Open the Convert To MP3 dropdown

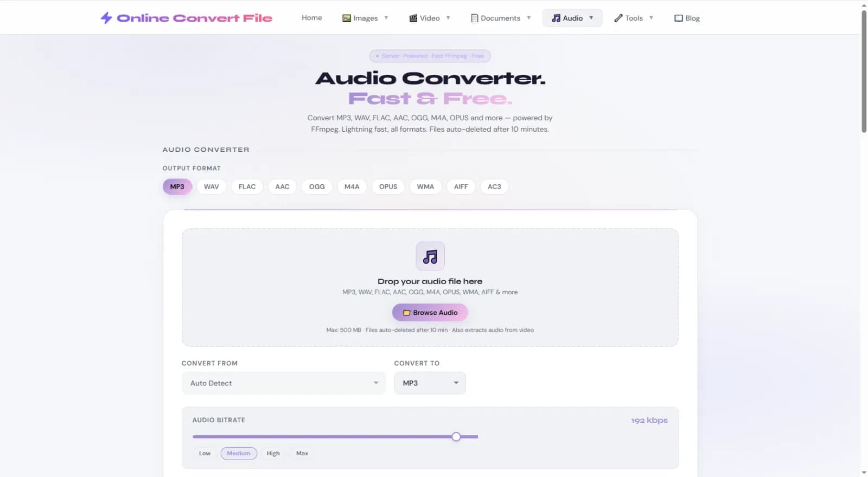point(430,383)
